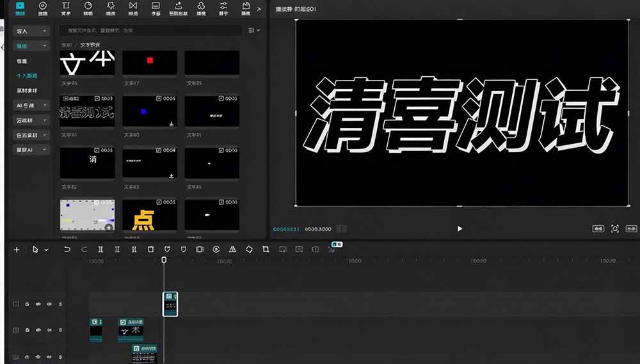
Task: Hide the track containing the 文木 clip
Action: (x=38, y=329)
